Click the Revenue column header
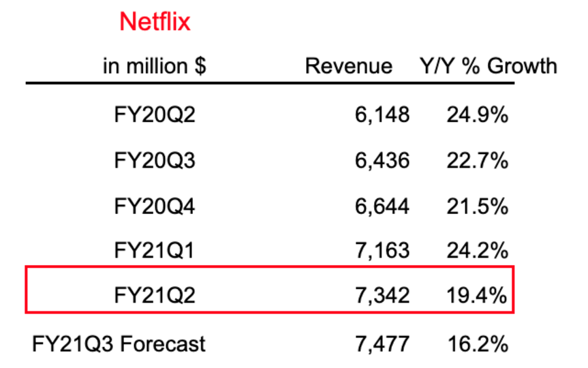This screenshot has width=588, height=368. pos(349,66)
